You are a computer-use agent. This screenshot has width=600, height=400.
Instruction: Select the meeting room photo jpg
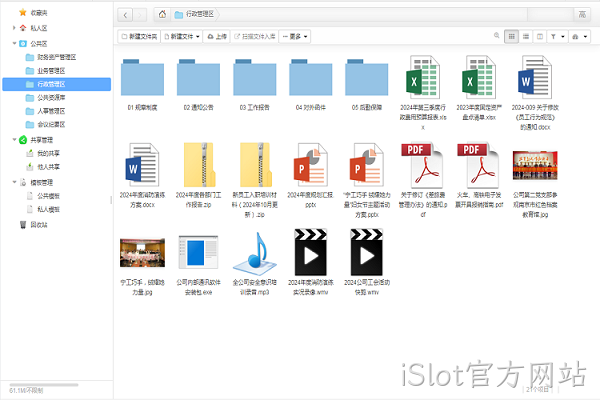point(142,253)
